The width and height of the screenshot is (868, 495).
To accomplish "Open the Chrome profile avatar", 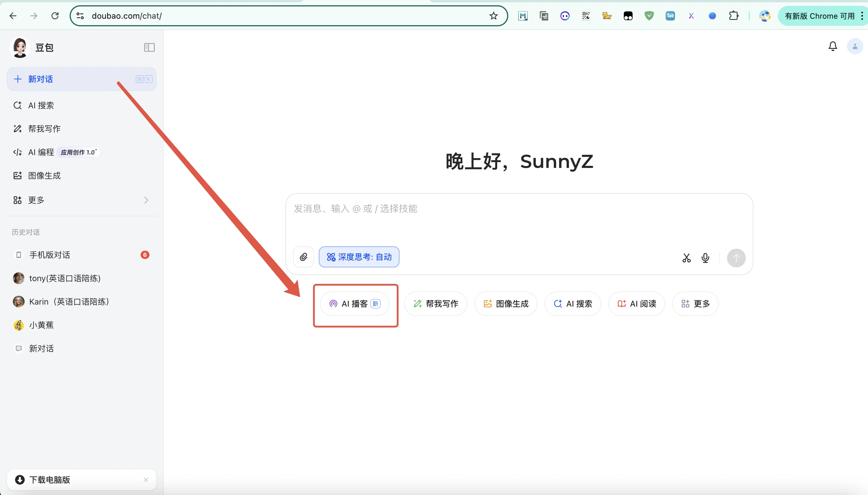I will [x=765, y=16].
